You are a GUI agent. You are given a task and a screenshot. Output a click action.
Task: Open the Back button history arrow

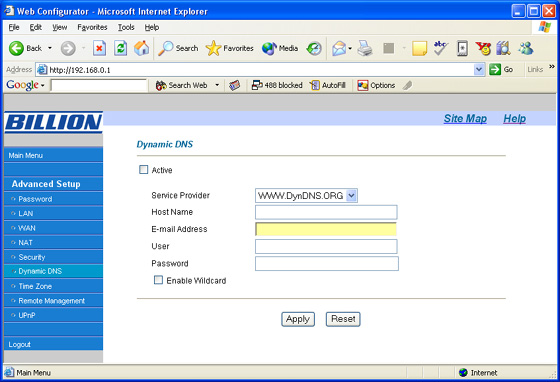point(50,48)
